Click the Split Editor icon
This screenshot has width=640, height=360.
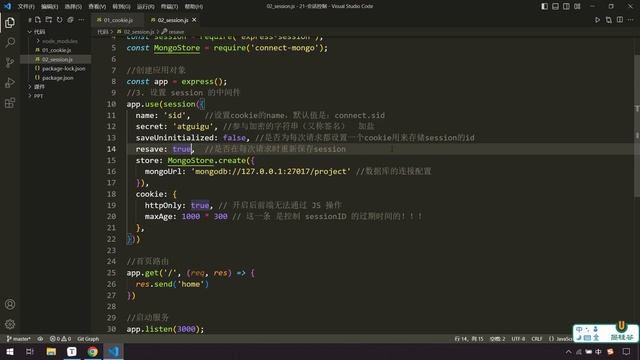click(x=620, y=20)
